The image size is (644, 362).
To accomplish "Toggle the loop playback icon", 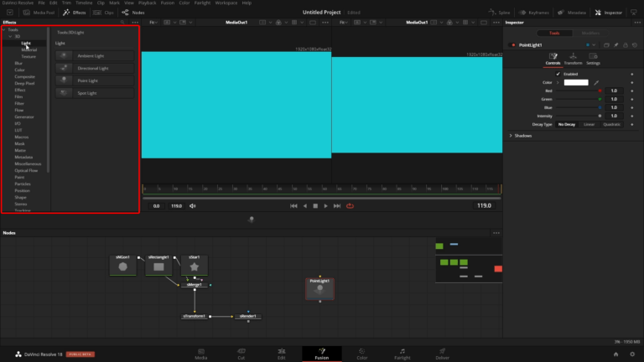I will (350, 206).
